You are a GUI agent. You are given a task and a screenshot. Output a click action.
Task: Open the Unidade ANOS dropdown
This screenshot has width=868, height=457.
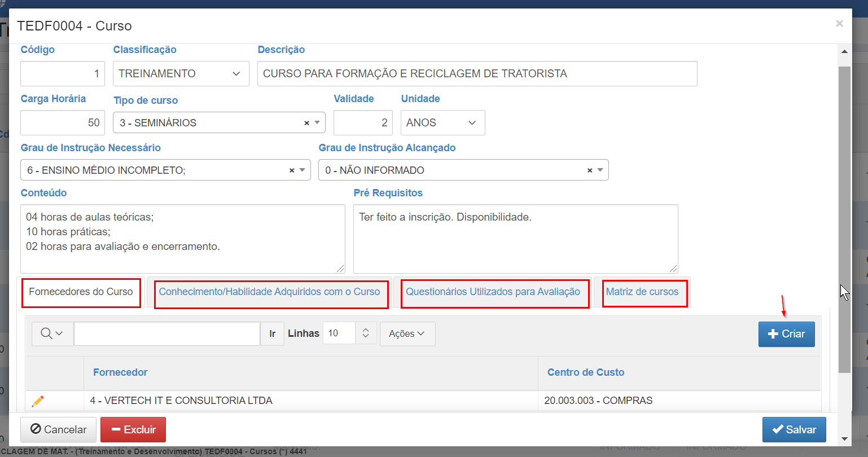[443, 122]
